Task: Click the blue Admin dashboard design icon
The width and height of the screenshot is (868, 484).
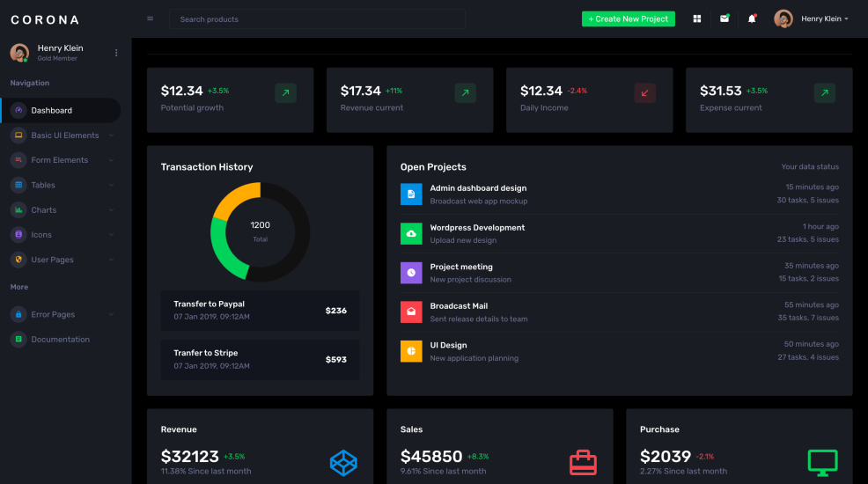Action: click(411, 194)
